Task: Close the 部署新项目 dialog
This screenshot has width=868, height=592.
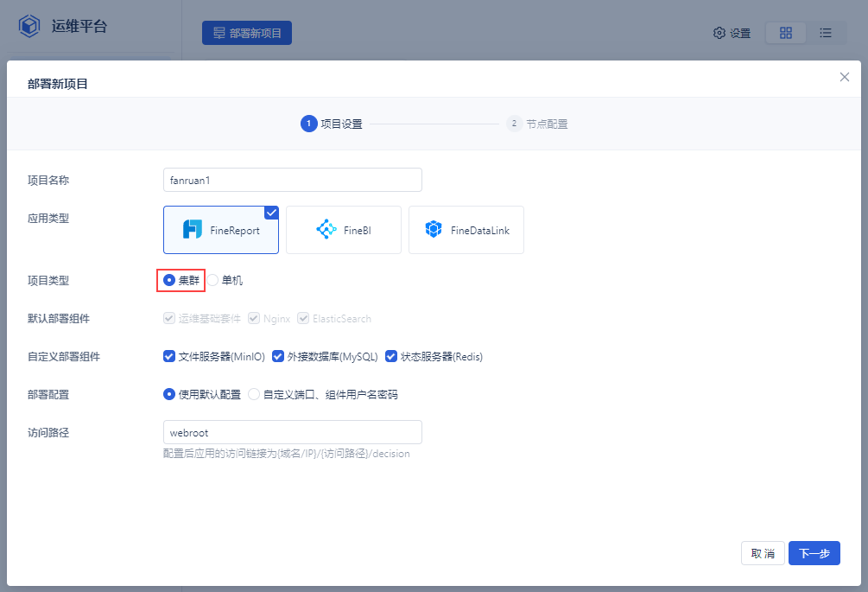Action: [844, 77]
